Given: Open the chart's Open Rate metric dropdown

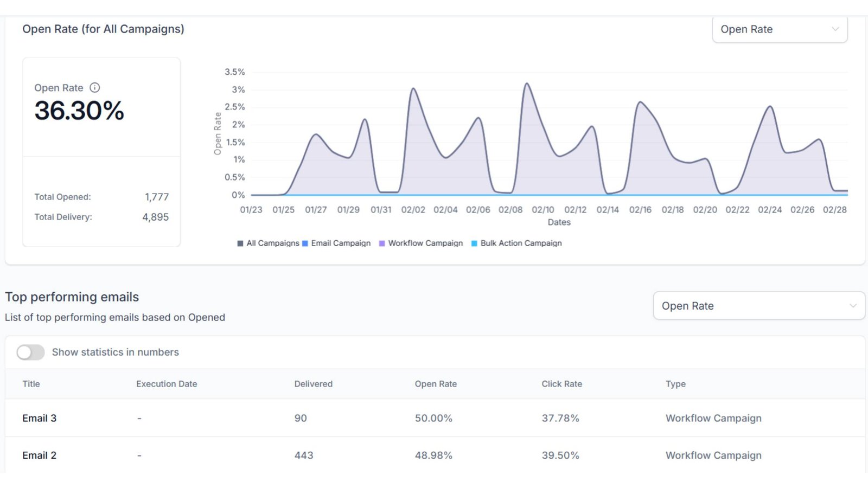Looking at the screenshot, I should pos(779,29).
